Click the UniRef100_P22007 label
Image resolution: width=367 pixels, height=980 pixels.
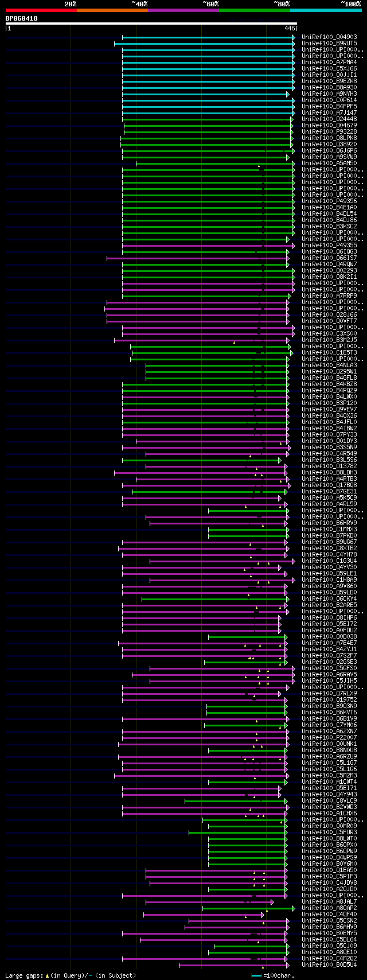click(329, 738)
